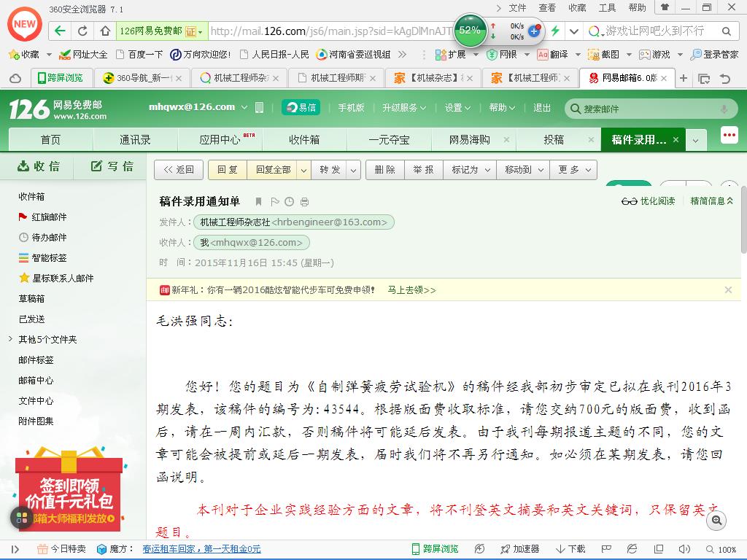Open the 扩展 extensions button
Image resolution: width=747 pixels, height=560 pixels.
[x=451, y=54]
